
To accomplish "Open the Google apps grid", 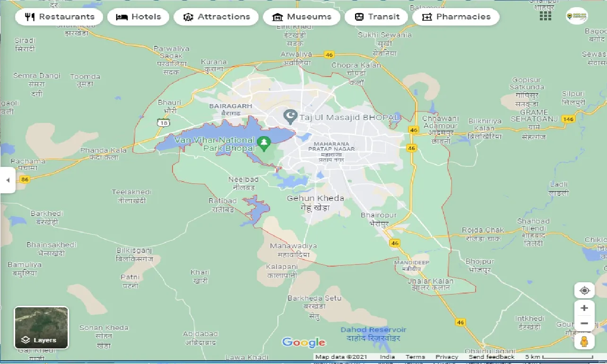I will pyautogui.click(x=545, y=16).
